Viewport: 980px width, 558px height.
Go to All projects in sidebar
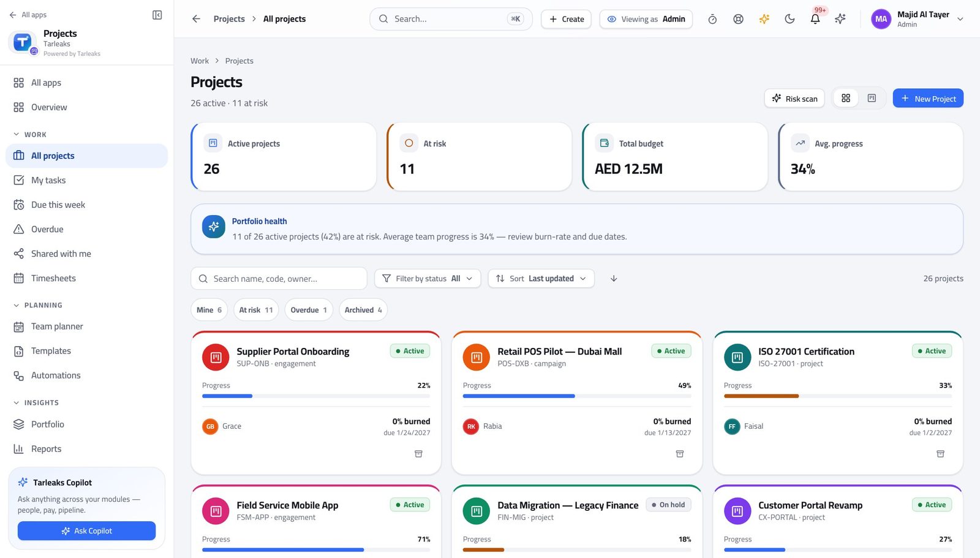click(86, 156)
